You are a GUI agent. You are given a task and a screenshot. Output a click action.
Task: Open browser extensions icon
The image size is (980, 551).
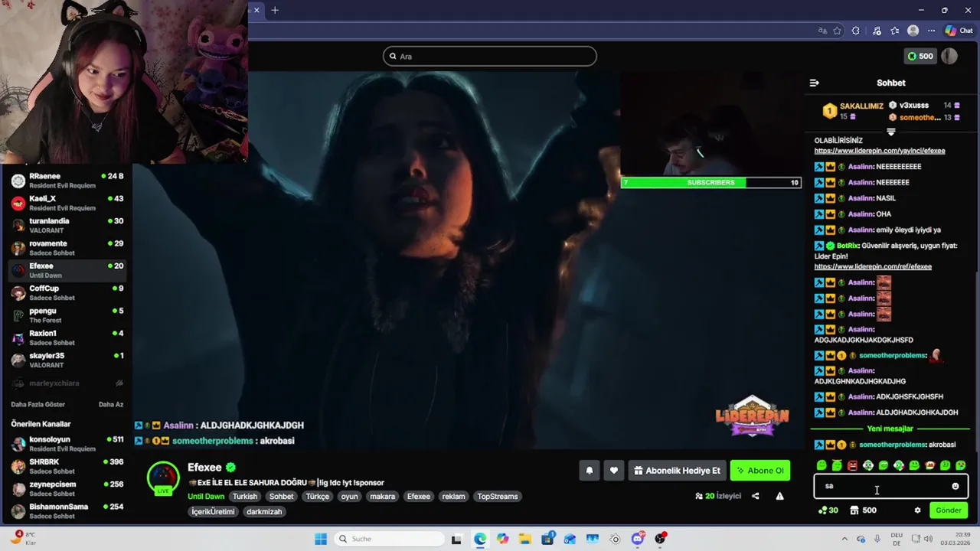(x=856, y=31)
